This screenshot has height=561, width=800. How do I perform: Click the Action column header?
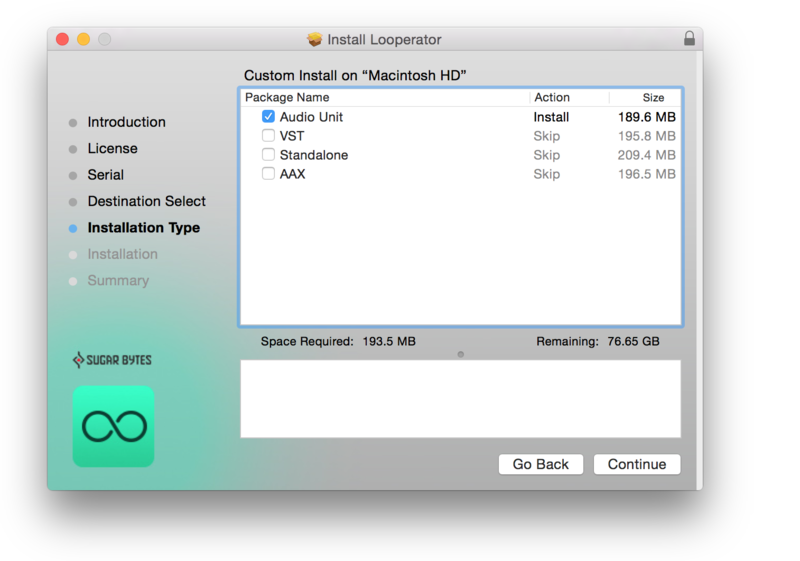(x=552, y=98)
